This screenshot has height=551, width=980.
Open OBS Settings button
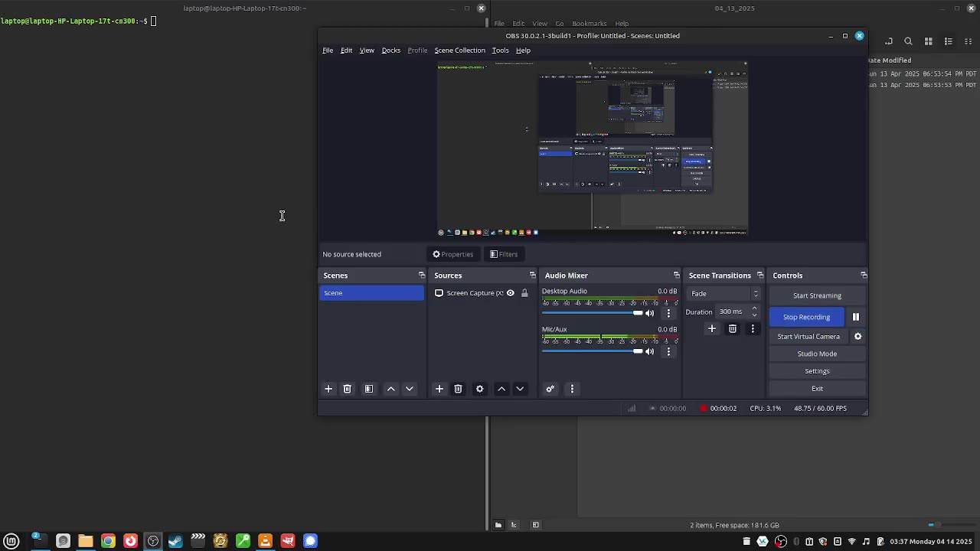[817, 371]
